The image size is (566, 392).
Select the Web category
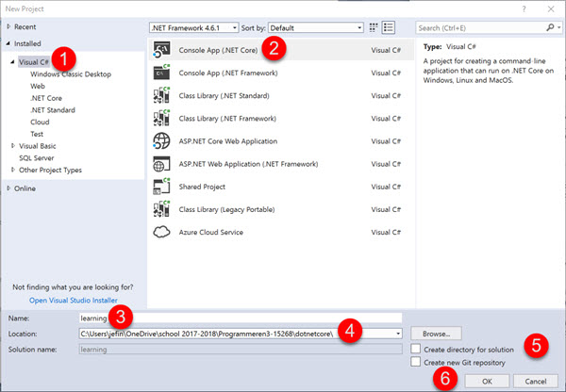coord(38,86)
